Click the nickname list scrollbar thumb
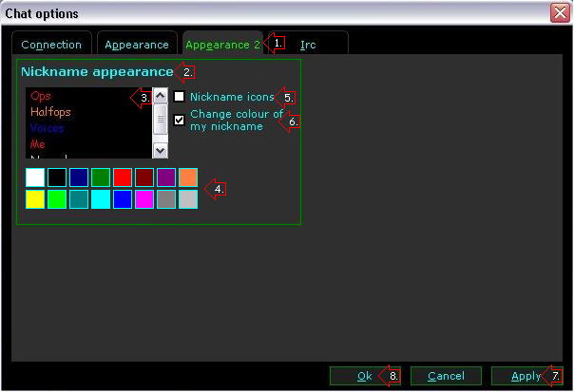Screen dimensions: 574x392 tap(160, 120)
